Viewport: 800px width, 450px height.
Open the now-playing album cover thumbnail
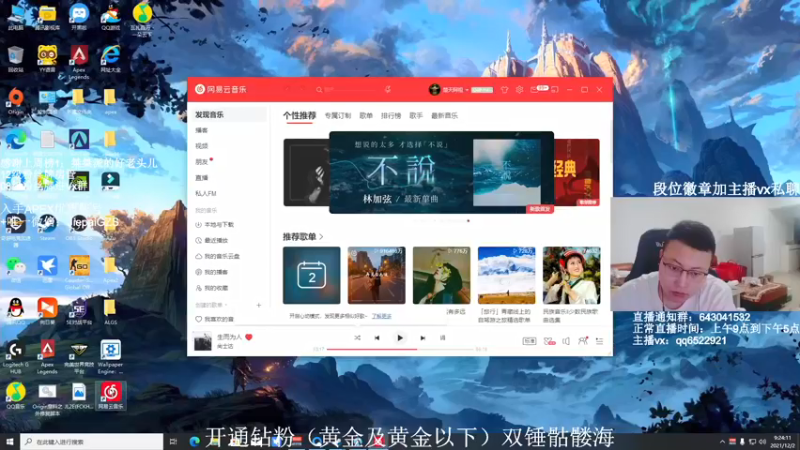coord(203,341)
